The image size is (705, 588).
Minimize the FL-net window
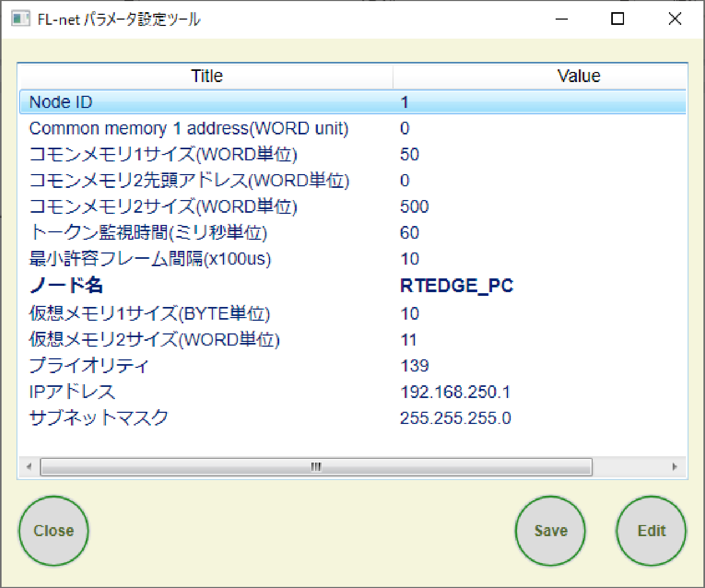pyautogui.click(x=561, y=19)
